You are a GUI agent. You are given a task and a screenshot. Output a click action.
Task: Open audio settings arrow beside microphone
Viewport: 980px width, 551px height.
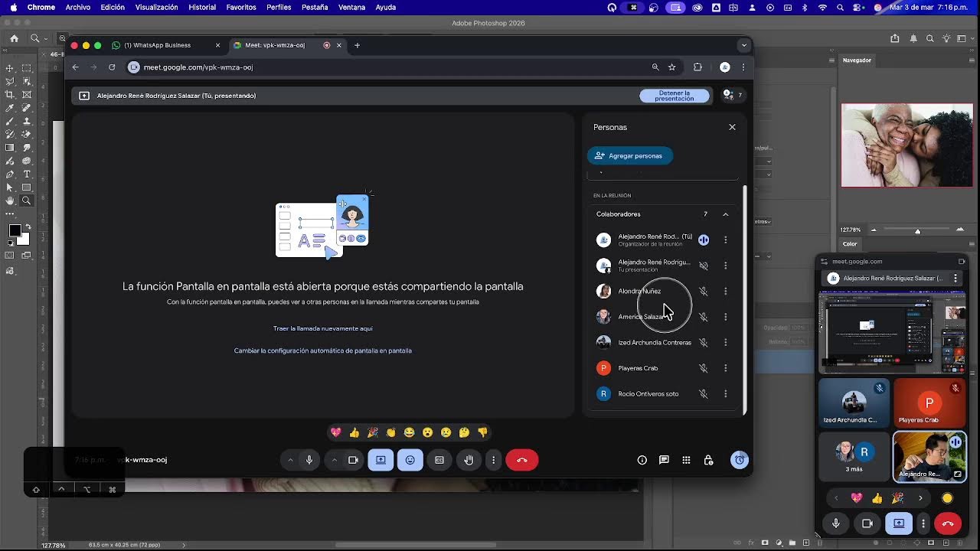tap(290, 460)
